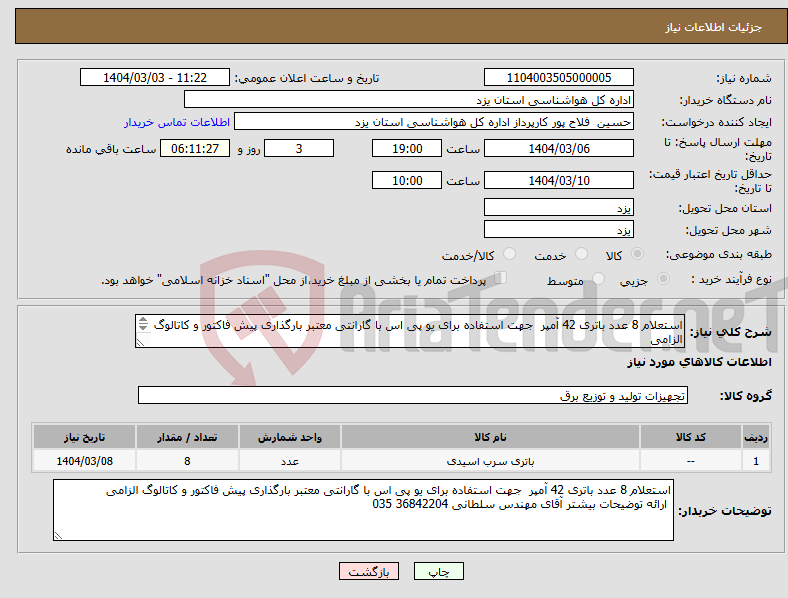Click buyer organization field اداره کل هواشناسی
Viewport: 788px width, 598px height.
(409, 99)
